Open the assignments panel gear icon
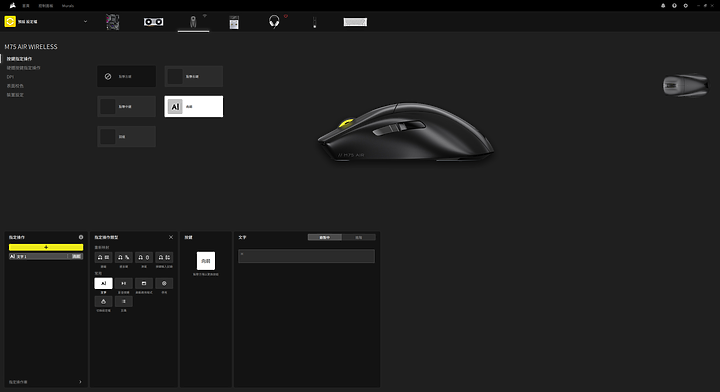This screenshot has width=720, height=392. tap(81, 237)
